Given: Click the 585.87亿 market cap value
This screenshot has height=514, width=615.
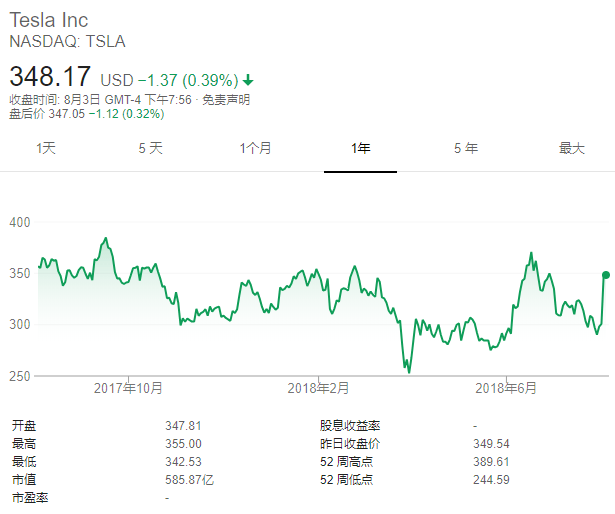Looking at the screenshot, I should tap(189, 480).
